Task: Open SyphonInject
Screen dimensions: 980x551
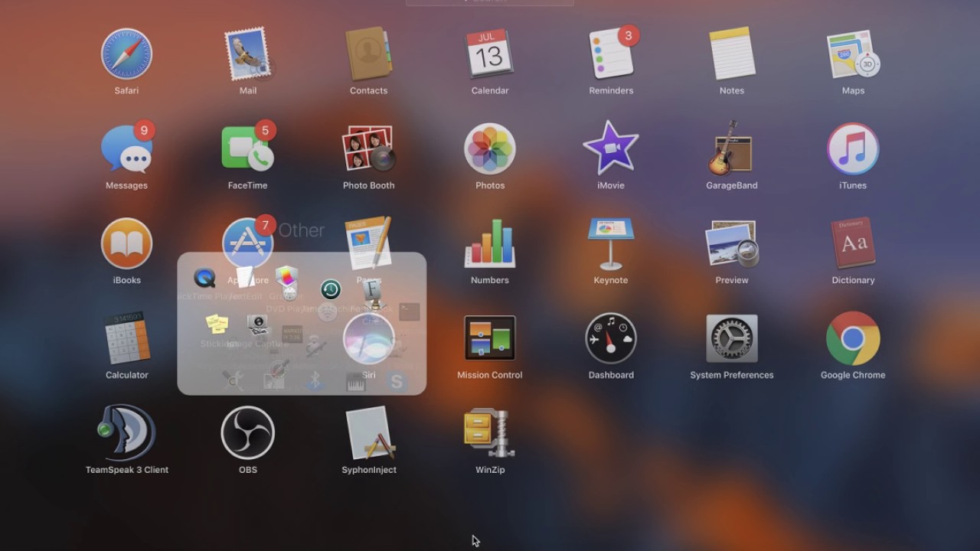Action: [369, 433]
